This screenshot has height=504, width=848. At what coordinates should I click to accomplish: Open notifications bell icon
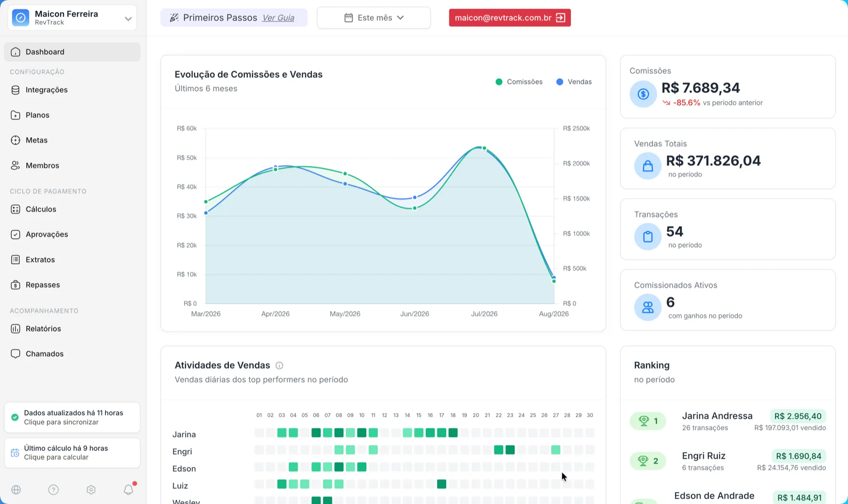pos(129,490)
